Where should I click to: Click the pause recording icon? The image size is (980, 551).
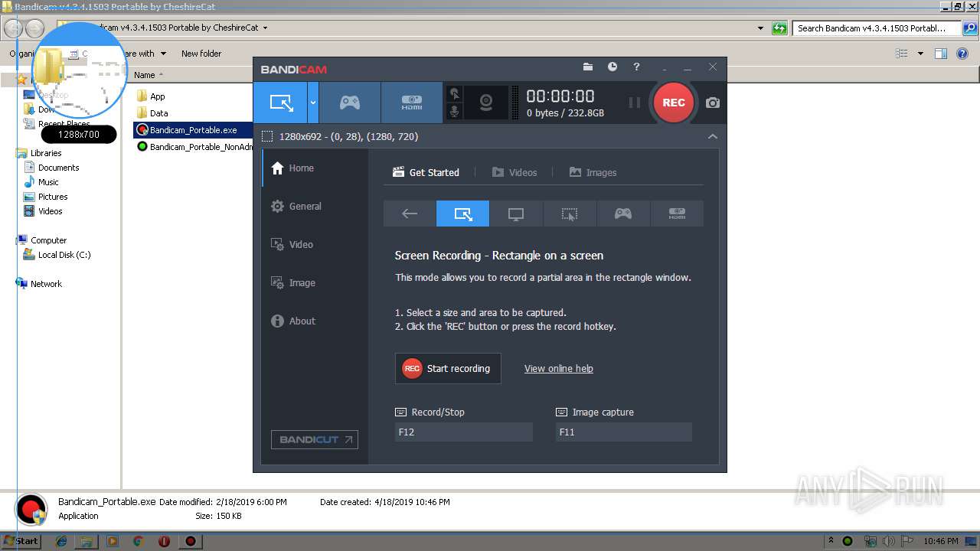[x=634, y=103]
